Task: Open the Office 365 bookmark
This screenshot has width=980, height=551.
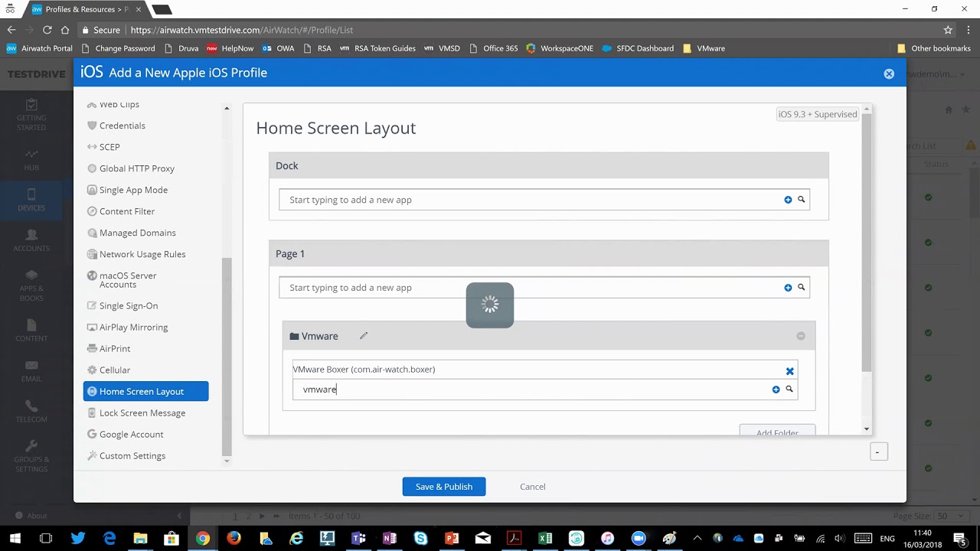Action: [494, 48]
